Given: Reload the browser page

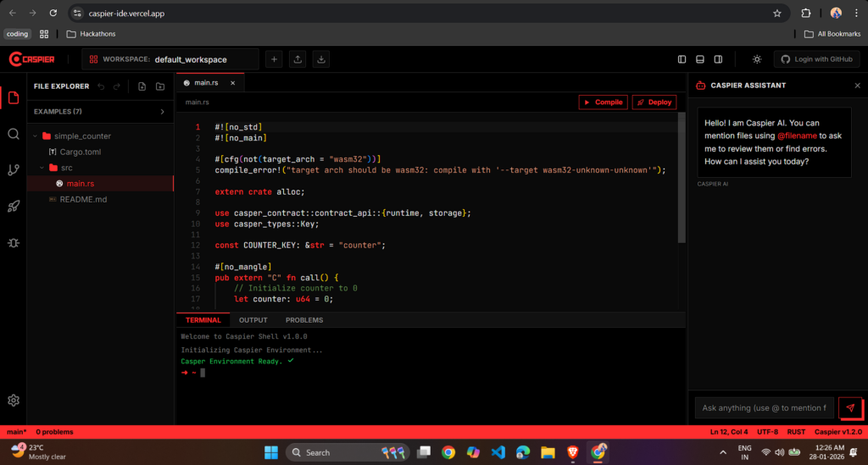Looking at the screenshot, I should click(53, 14).
